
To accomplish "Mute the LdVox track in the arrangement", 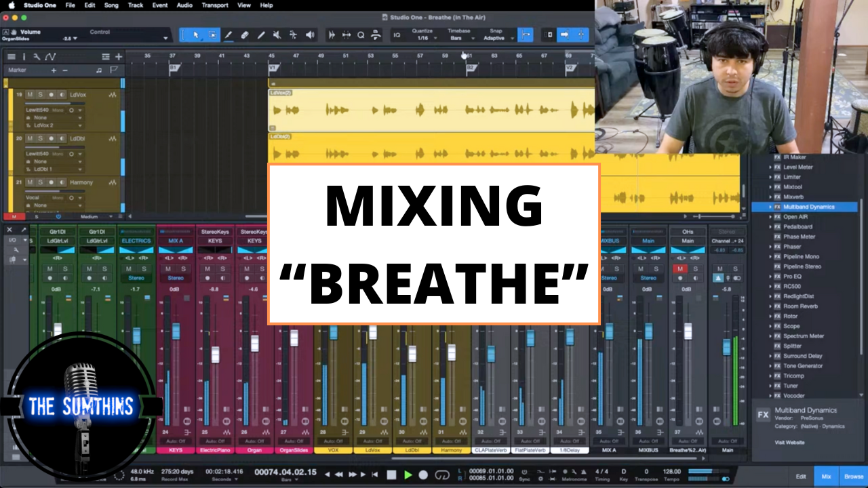I will (29, 95).
